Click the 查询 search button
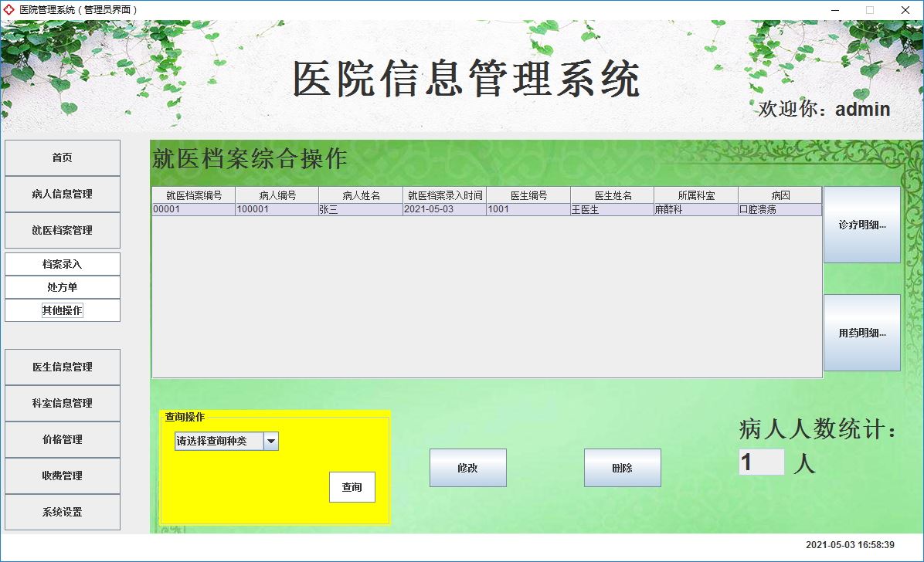Image resolution: width=924 pixels, height=562 pixels. (x=352, y=487)
